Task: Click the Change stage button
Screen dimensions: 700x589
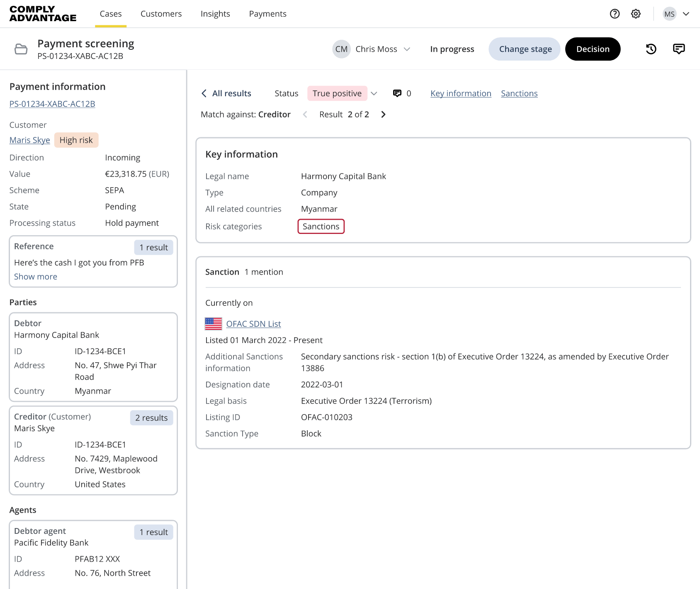Action: [x=525, y=49]
